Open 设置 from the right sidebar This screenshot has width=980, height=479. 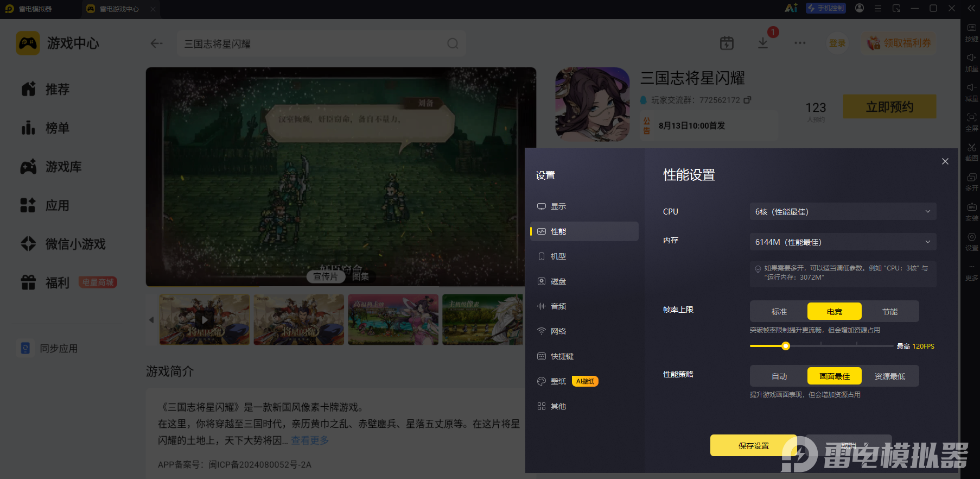tap(971, 241)
